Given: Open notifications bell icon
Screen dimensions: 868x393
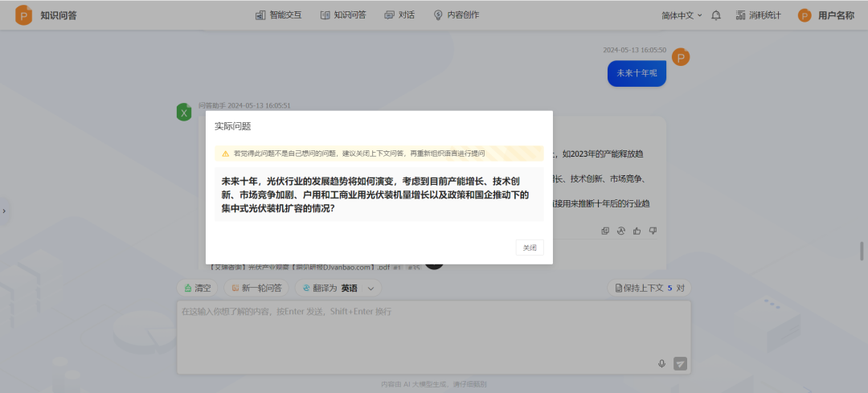Looking at the screenshot, I should (716, 15).
